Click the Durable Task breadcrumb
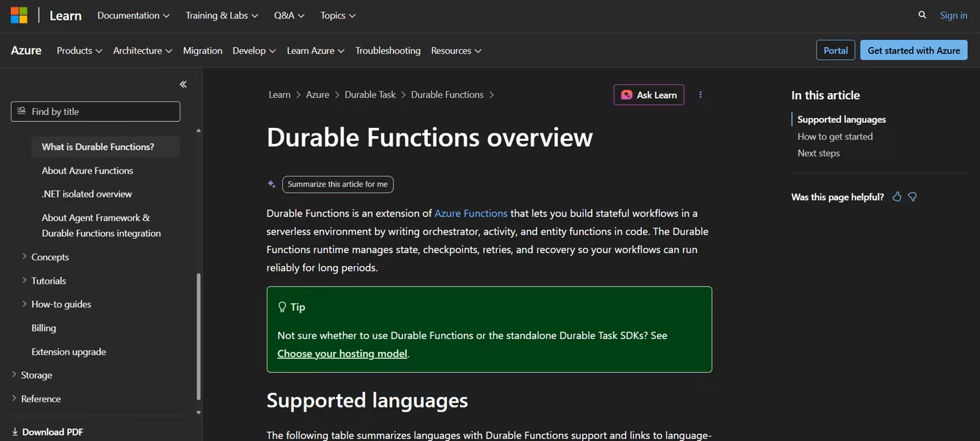 (x=370, y=95)
